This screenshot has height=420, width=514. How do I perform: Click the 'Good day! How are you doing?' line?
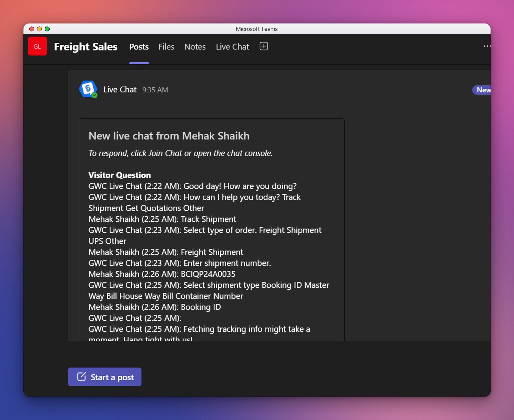[193, 186]
